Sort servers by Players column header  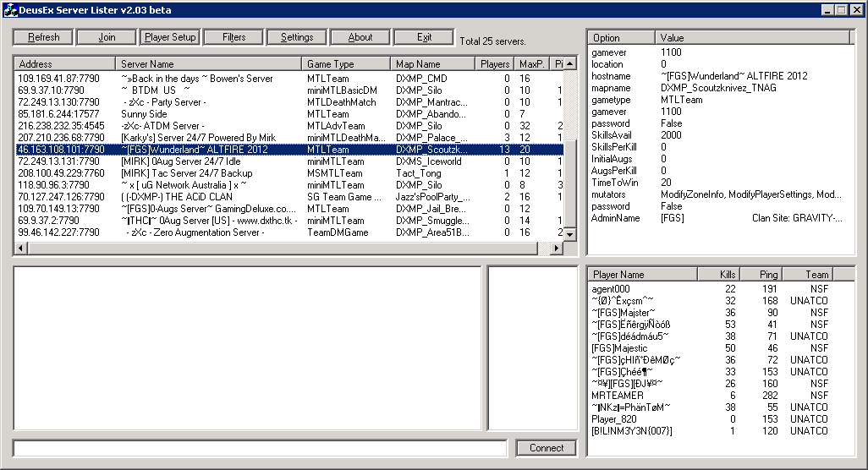pyautogui.click(x=495, y=64)
